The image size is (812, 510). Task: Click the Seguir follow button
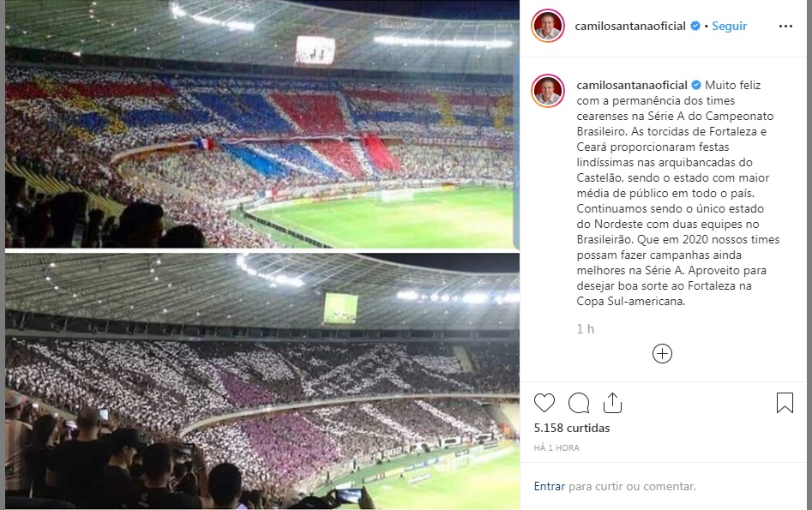[x=729, y=26]
